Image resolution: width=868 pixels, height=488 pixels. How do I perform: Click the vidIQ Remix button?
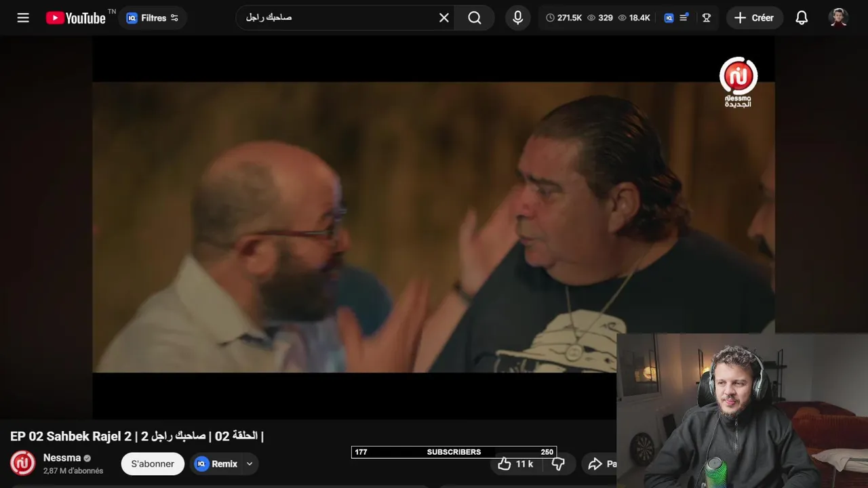(x=216, y=464)
